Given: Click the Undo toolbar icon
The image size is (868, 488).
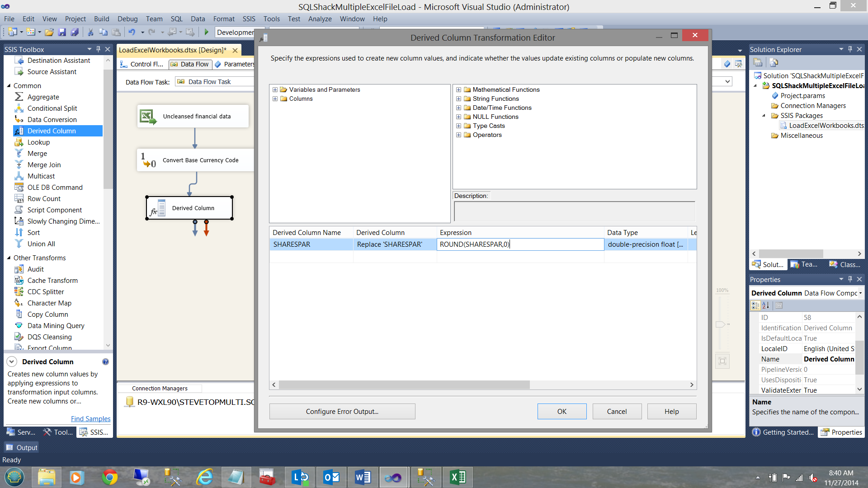Looking at the screenshot, I should point(132,32).
